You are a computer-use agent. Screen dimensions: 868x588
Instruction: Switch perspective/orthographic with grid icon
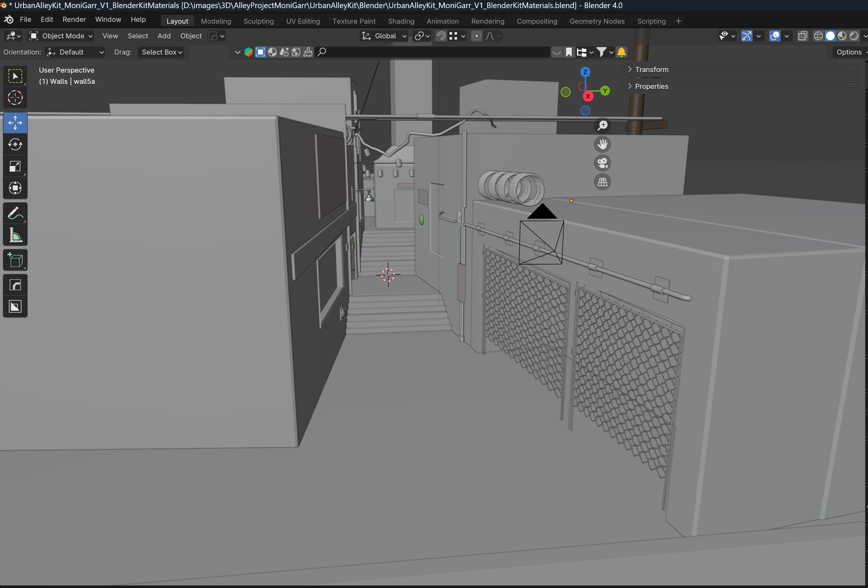pyautogui.click(x=603, y=182)
